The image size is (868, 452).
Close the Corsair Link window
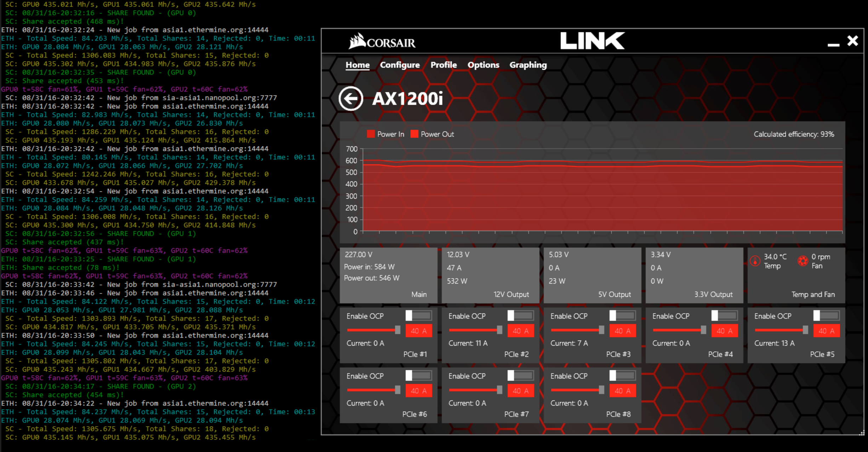pos(853,41)
